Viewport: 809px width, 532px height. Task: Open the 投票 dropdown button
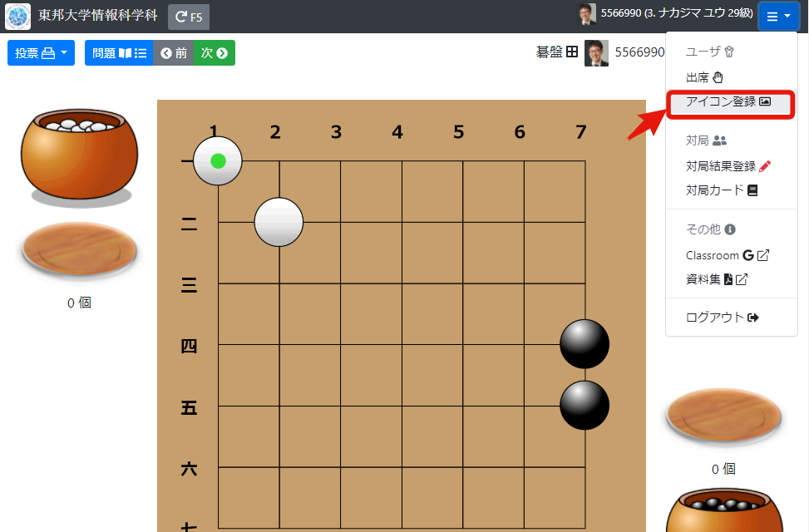point(41,53)
